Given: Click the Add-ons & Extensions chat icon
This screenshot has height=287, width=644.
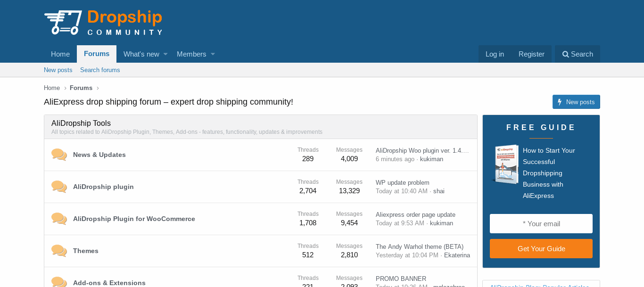Looking at the screenshot, I should 59,282.
